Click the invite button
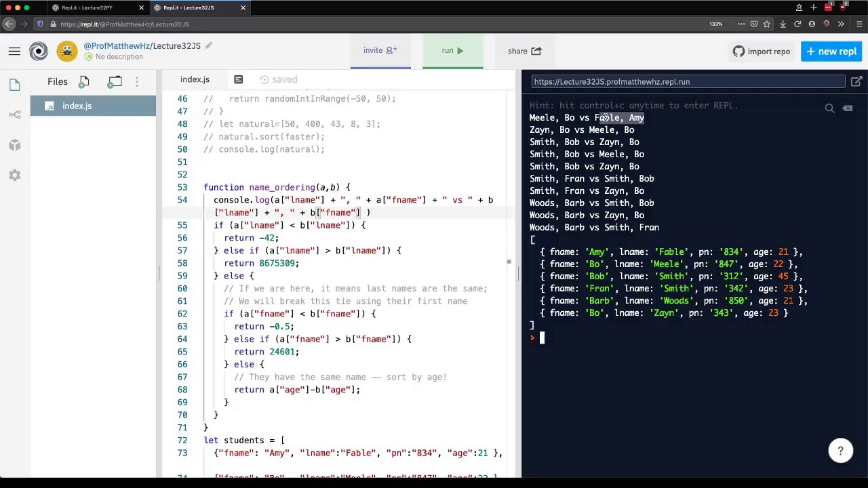 tap(380, 51)
